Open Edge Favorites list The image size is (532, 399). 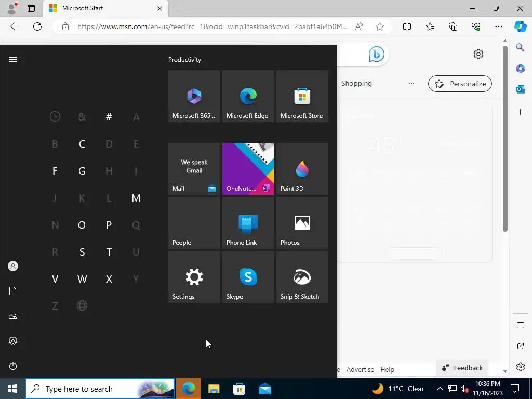[x=430, y=26]
